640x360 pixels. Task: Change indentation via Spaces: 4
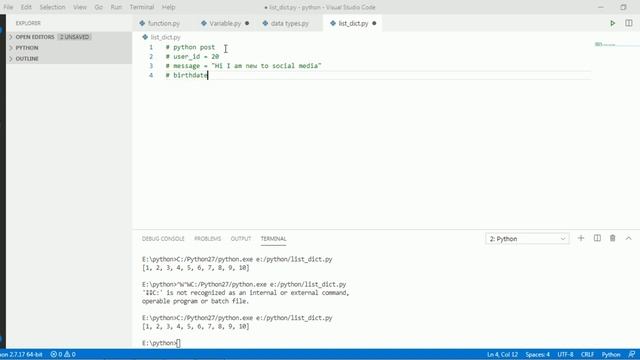click(x=538, y=354)
